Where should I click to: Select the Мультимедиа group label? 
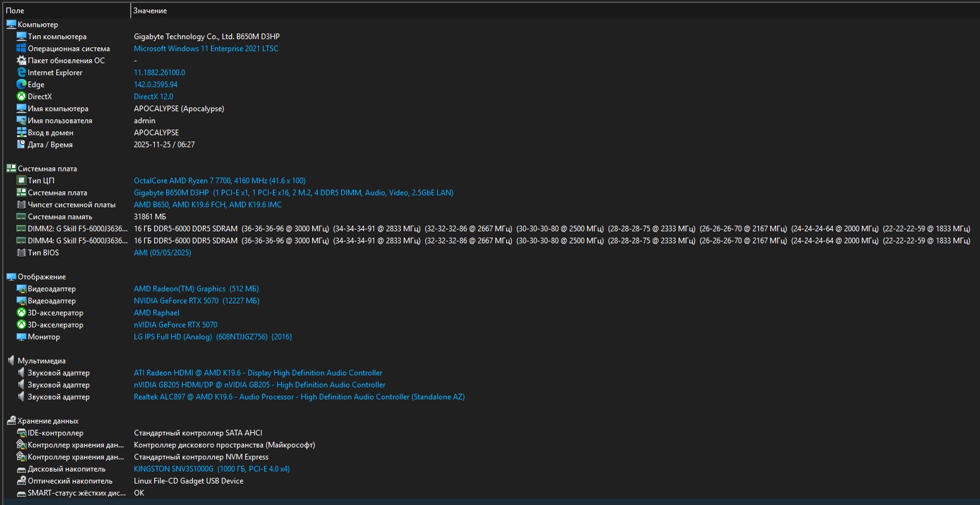42,361
